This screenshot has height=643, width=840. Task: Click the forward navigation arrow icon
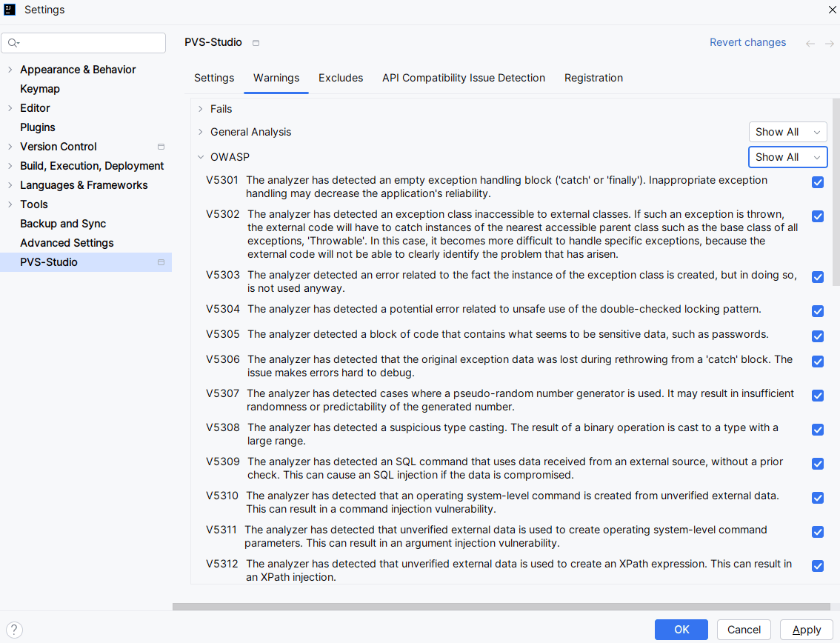pos(830,44)
